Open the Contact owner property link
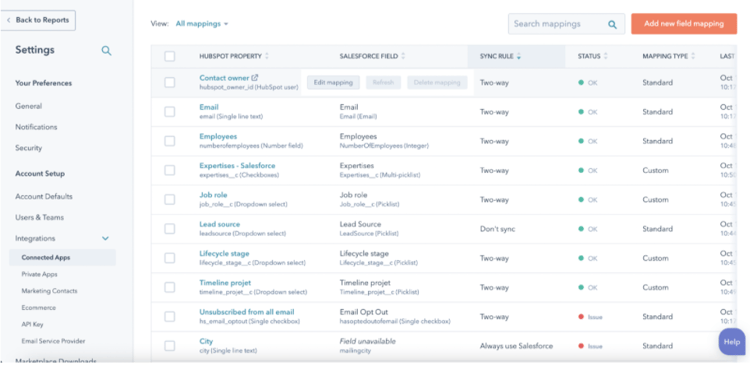This screenshot has width=750, height=369. coord(224,78)
